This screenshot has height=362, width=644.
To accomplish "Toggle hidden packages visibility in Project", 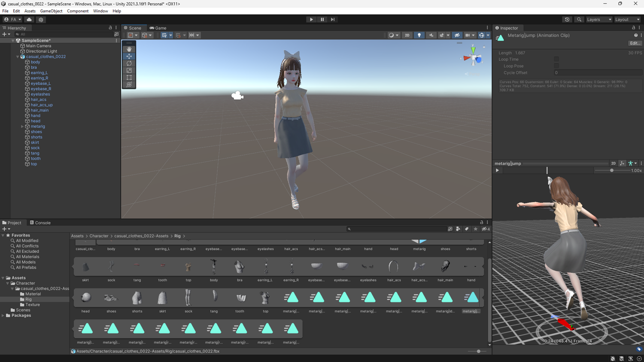I will (486, 229).
